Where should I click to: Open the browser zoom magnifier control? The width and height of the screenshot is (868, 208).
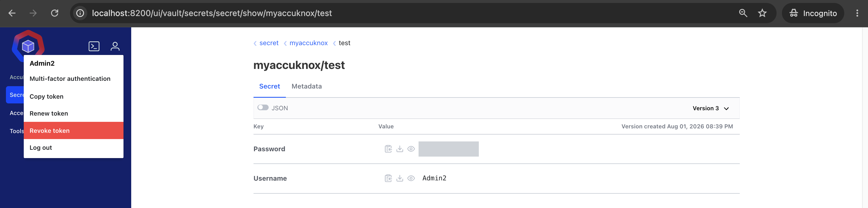[743, 13]
